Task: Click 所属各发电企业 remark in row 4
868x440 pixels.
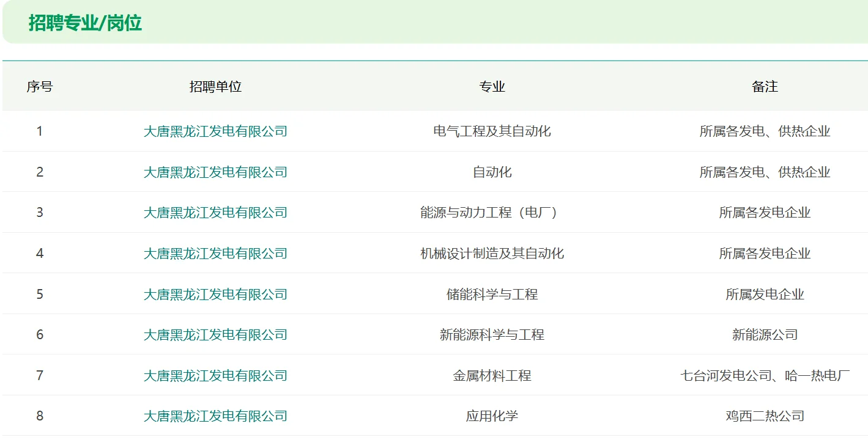Action: (x=765, y=253)
